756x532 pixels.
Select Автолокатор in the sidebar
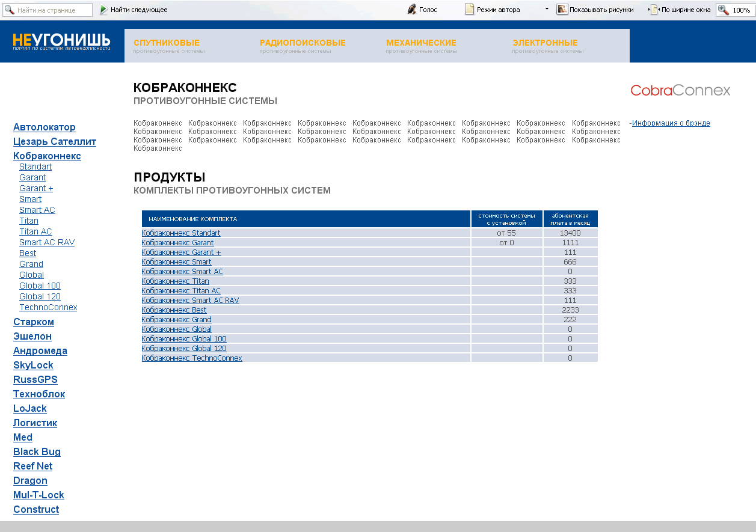45,127
